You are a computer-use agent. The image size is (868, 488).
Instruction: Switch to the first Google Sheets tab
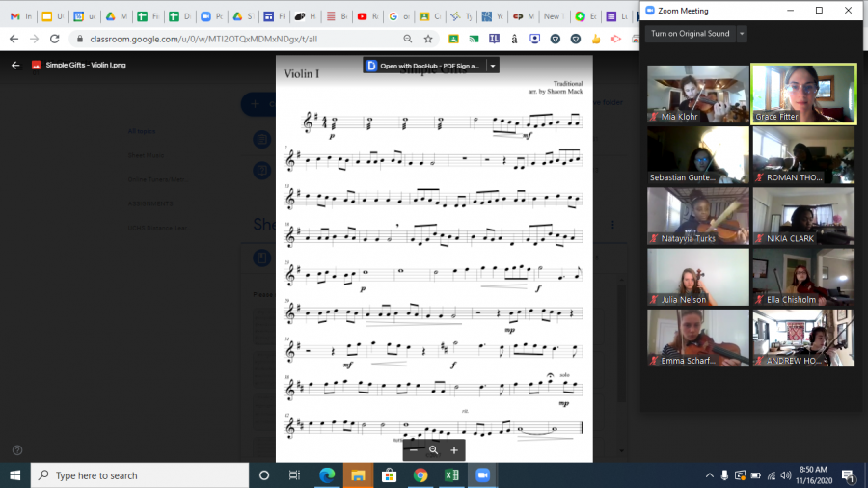pos(148,16)
